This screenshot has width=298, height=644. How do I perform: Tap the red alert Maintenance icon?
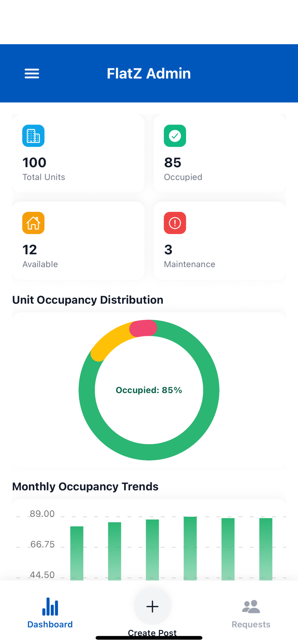click(x=175, y=223)
